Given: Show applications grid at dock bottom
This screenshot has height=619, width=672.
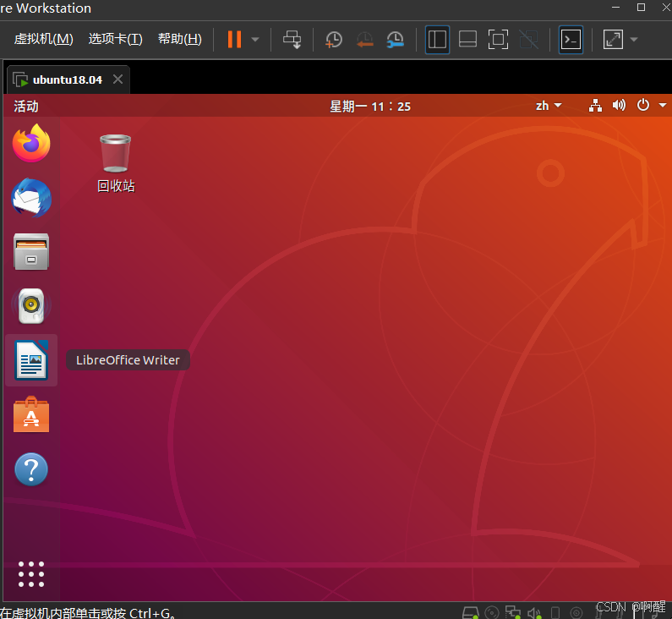Looking at the screenshot, I should coord(31,573).
